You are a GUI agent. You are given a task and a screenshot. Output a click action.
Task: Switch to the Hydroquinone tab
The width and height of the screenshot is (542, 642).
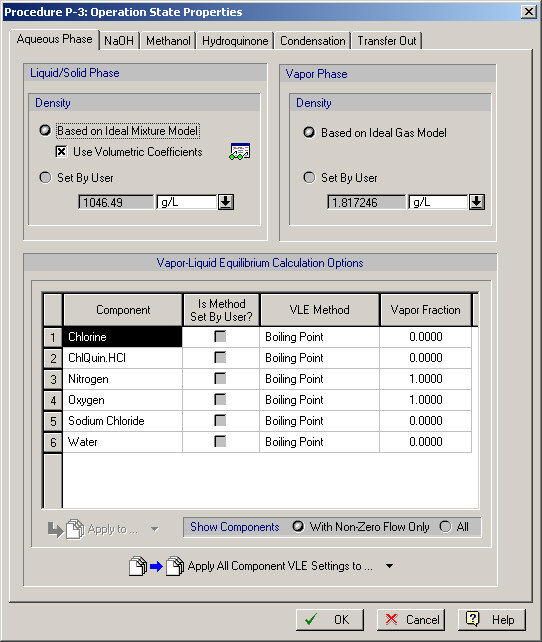(x=235, y=41)
